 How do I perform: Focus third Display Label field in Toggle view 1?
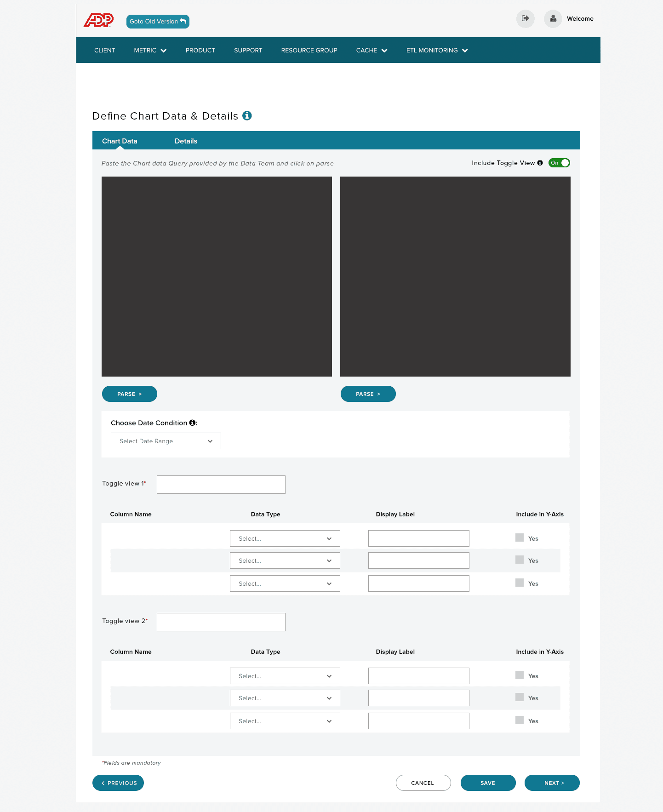(419, 583)
